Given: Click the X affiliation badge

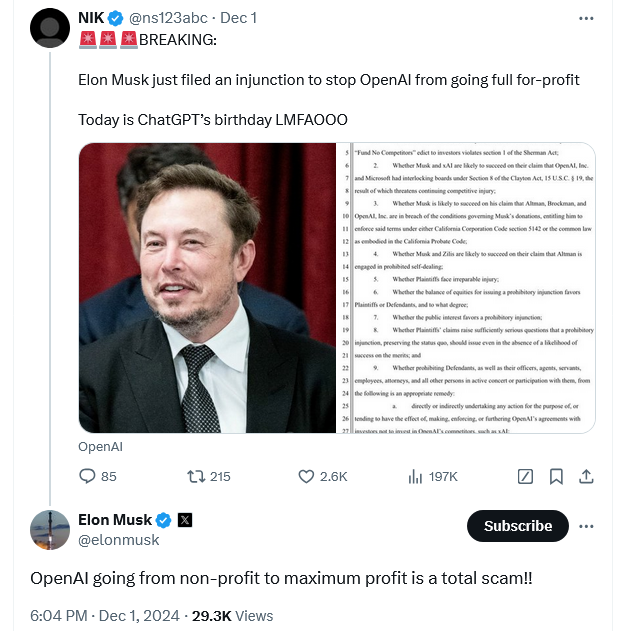Looking at the screenshot, I should pos(185,520).
